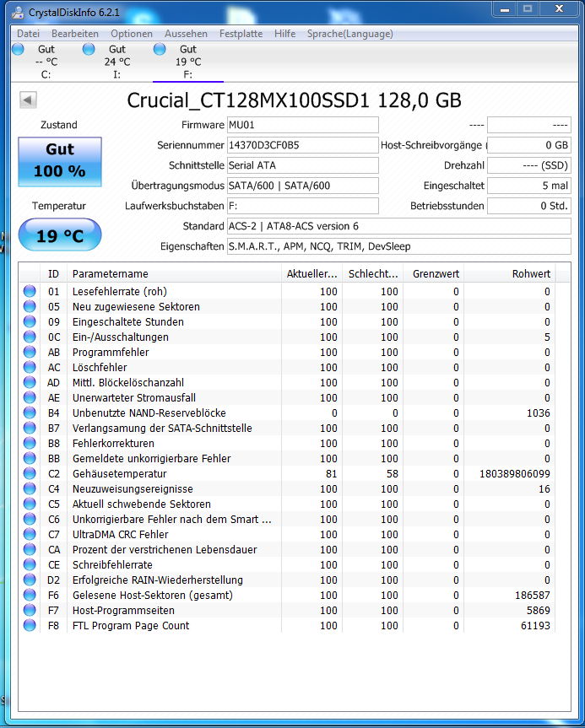The image size is (585, 728).
Task: Click the Gelesene Host-Sektoren (gesamt) row name
Action: coord(153,596)
